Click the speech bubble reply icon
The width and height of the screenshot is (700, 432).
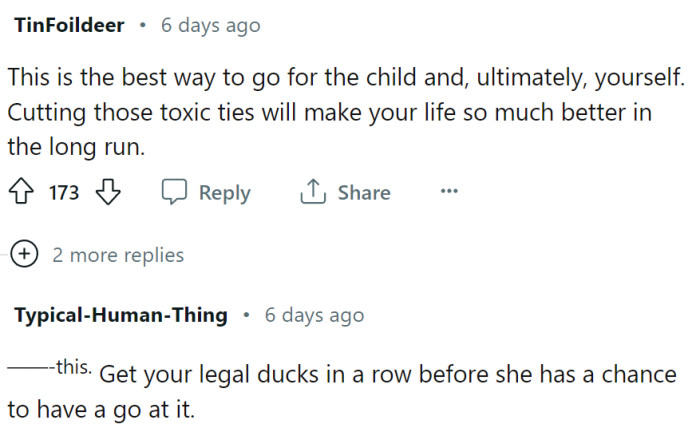pyautogui.click(x=175, y=193)
